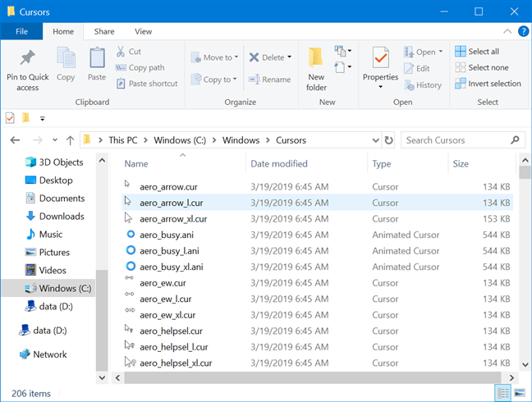The width and height of the screenshot is (532, 402).
Task: Switch to the Share tab
Action: 104,31
